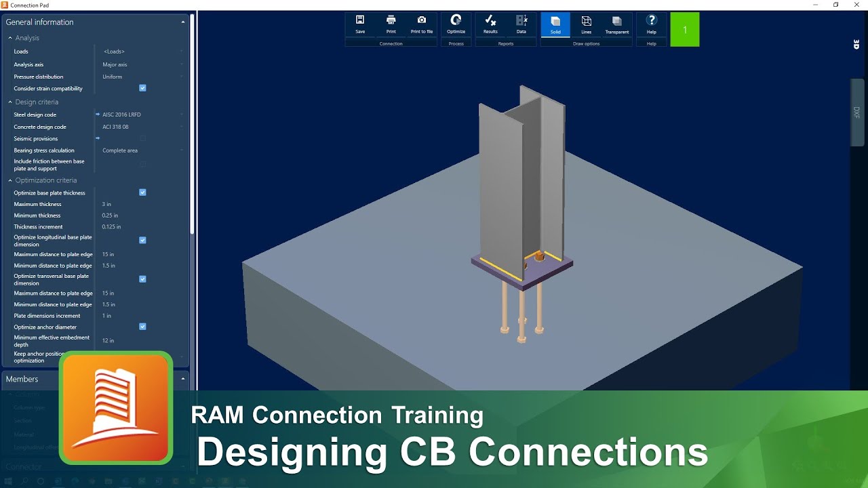Screen dimensions: 868x488
Task: Open the Bearing stress calculation dropdown
Action: 141,150
